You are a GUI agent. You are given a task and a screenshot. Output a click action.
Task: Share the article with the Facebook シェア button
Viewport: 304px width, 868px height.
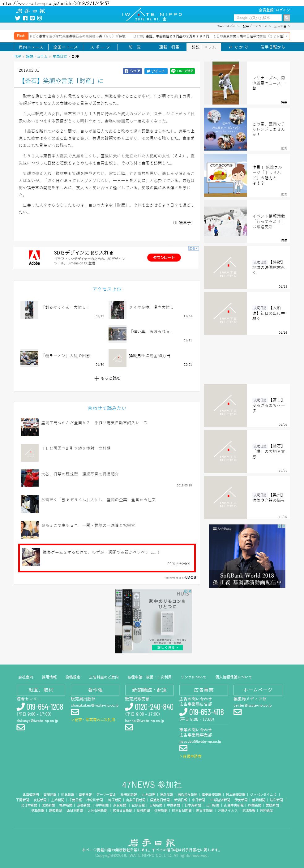132,71
